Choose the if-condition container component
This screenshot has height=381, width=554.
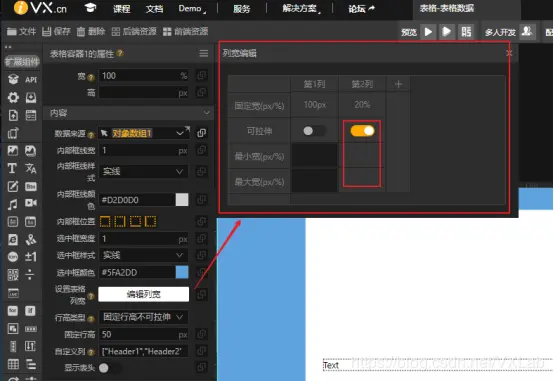[30, 311]
